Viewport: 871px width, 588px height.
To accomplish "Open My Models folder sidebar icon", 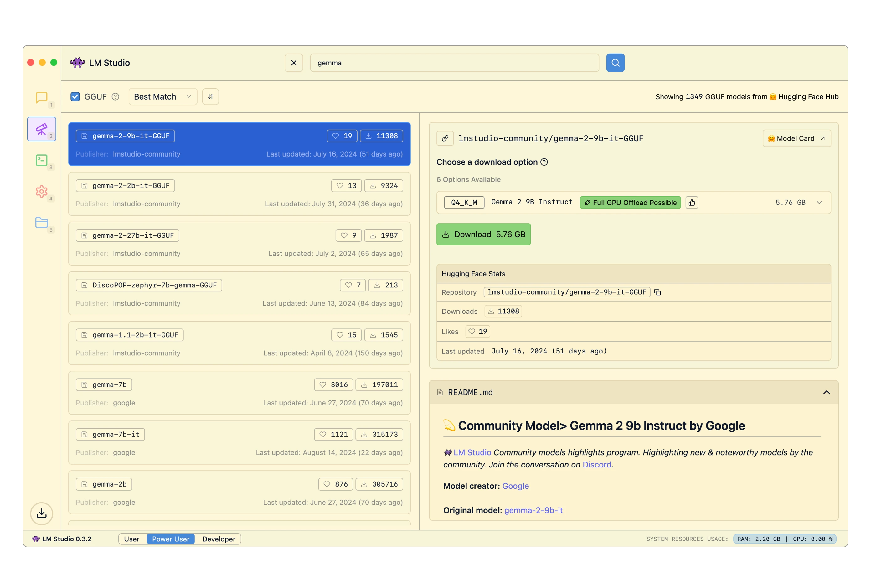I will (x=42, y=222).
